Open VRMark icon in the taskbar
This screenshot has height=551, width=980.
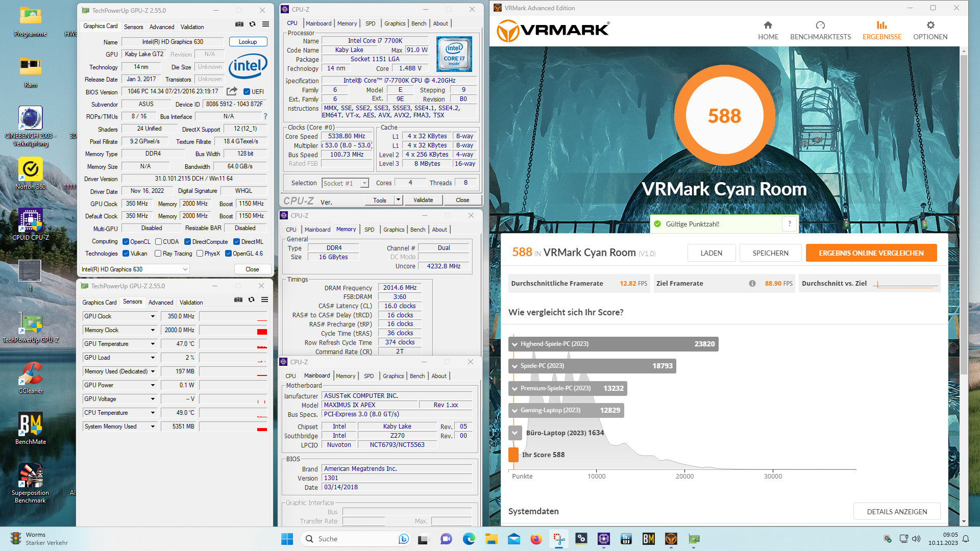pyautogui.click(x=671, y=539)
